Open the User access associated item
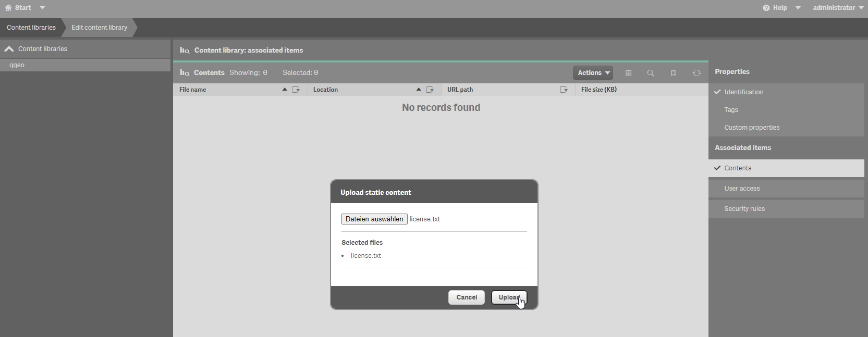 [742, 189]
